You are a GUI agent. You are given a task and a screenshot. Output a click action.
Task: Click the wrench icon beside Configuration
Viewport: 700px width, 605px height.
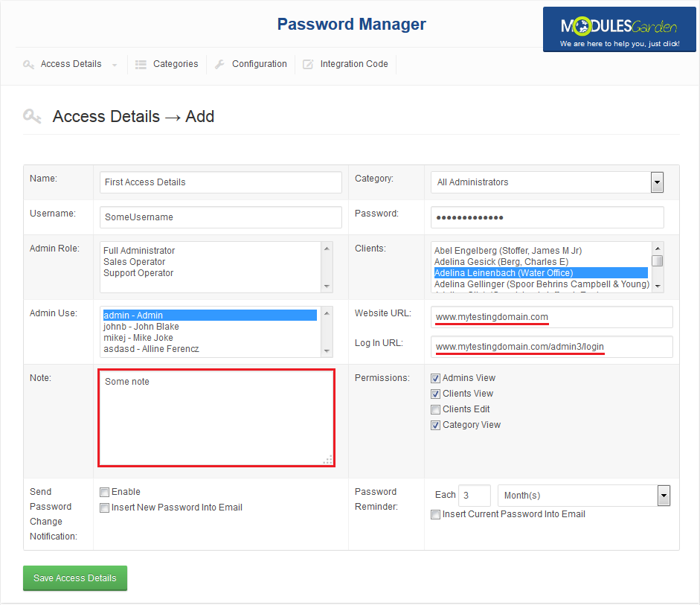[219, 65]
